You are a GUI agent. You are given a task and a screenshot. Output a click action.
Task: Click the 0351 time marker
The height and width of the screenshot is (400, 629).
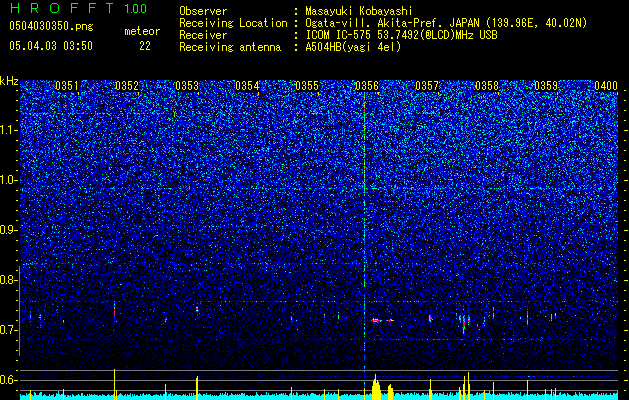click(67, 86)
